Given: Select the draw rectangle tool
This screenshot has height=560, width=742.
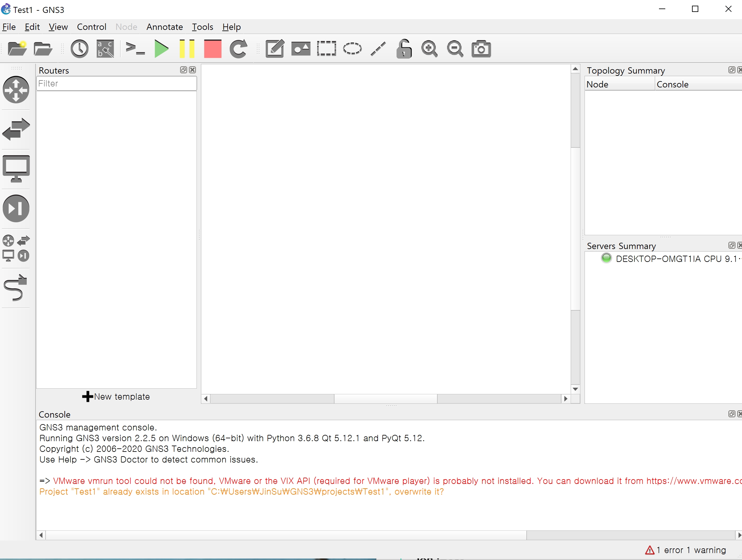Looking at the screenshot, I should (x=326, y=49).
